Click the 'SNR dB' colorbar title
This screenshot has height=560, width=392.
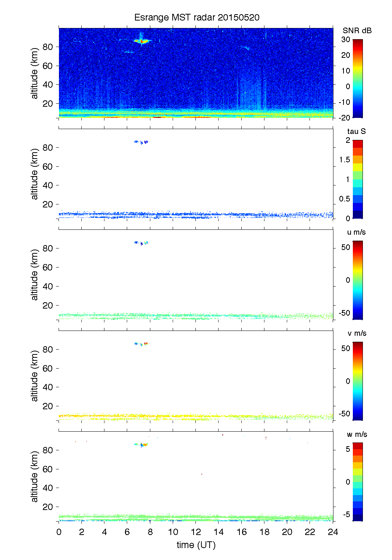[357, 31]
